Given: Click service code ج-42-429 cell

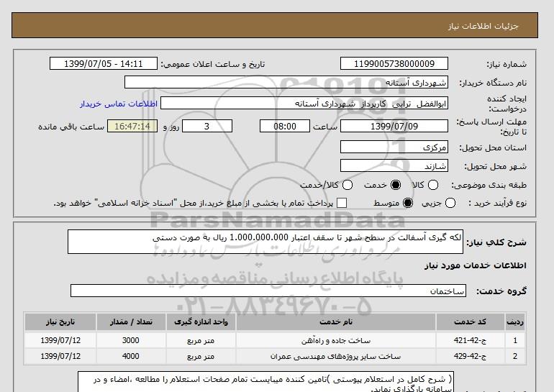Looking at the screenshot, I should 470,356.
